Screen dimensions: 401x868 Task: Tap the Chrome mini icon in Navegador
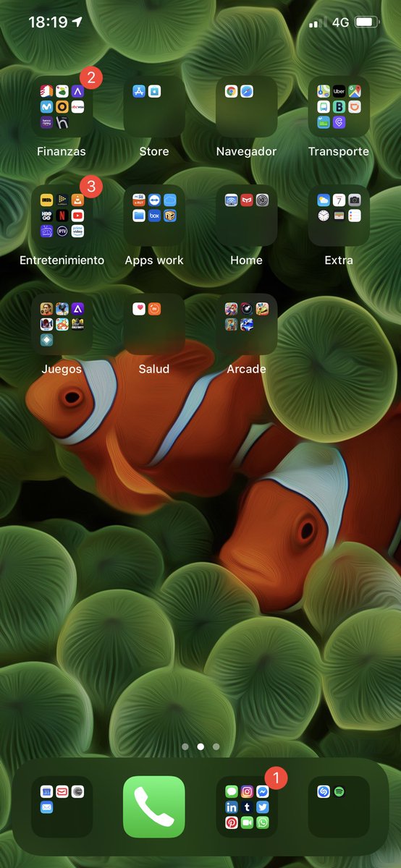[x=231, y=92]
